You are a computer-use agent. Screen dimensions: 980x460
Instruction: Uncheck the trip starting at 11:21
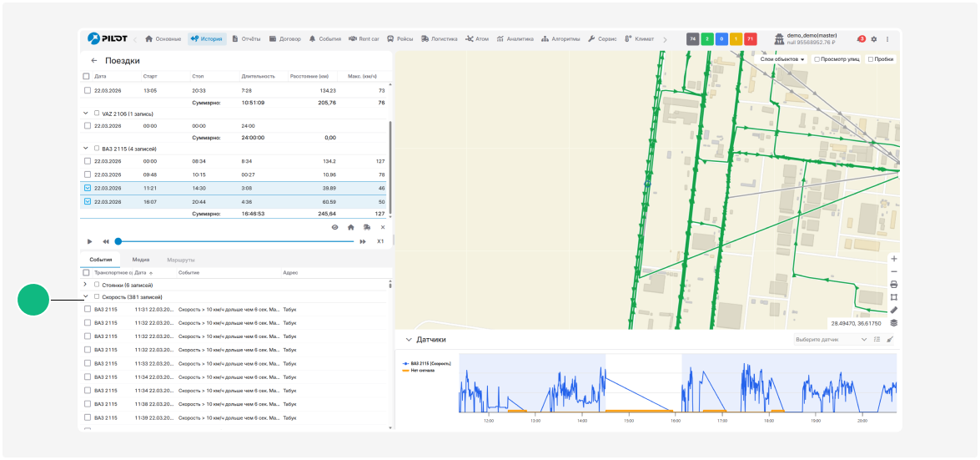tap(88, 189)
